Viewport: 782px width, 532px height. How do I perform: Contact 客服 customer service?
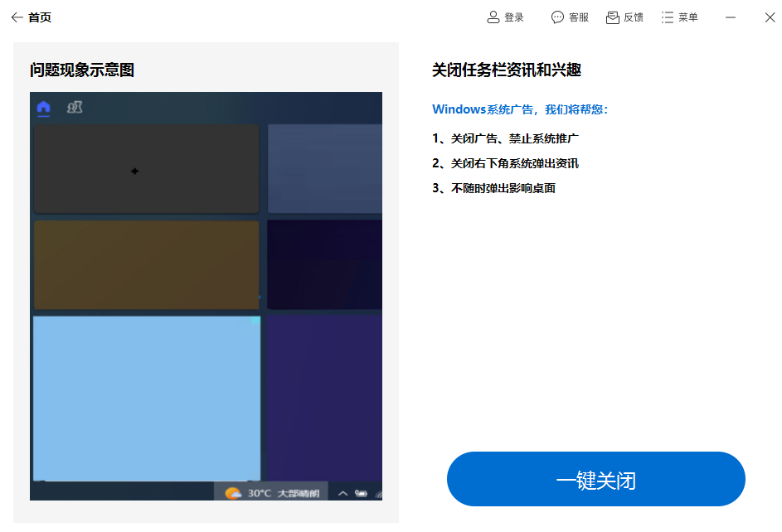pyautogui.click(x=570, y=17)
